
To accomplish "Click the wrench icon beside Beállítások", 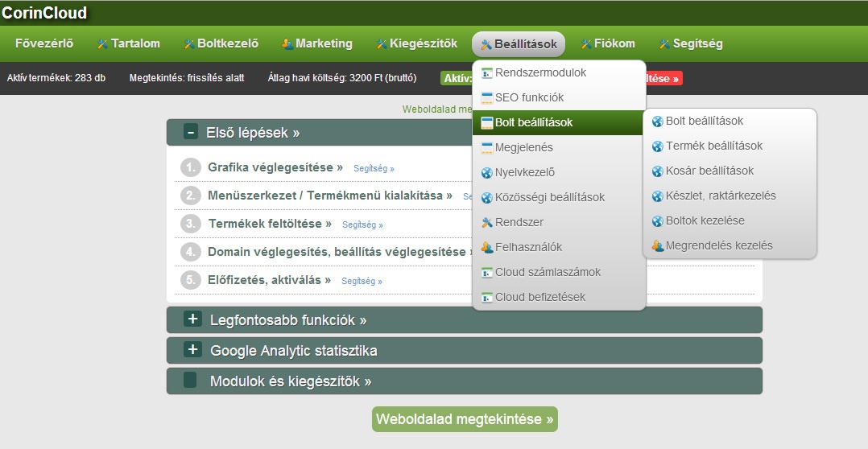I will (486, 45).
